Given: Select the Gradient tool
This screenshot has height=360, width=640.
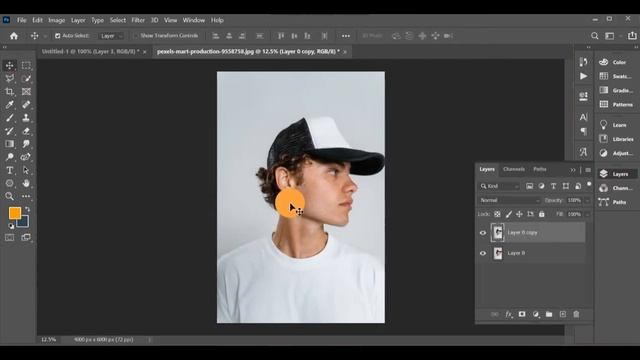Looking at the screenshot, I should click(x=9, y=144).
